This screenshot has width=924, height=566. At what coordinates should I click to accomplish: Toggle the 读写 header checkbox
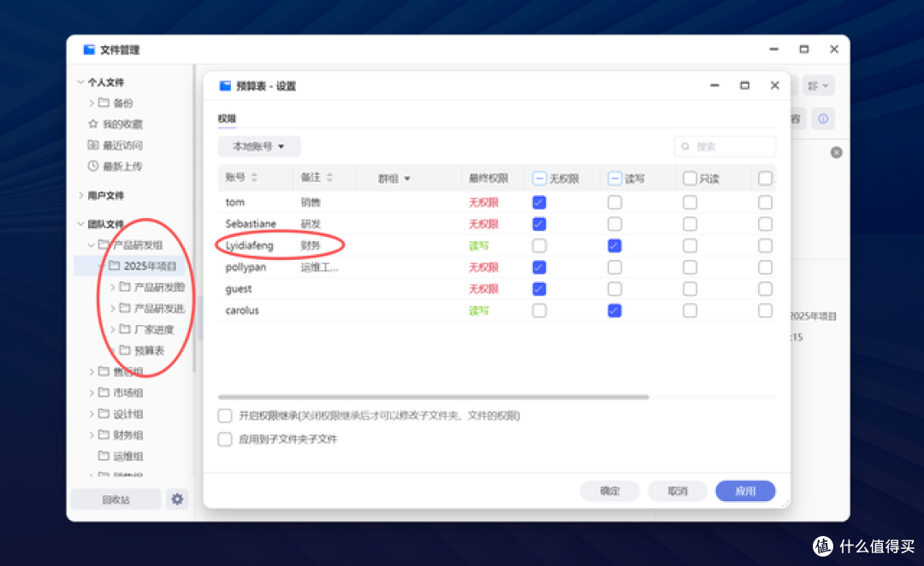point(614,179)
